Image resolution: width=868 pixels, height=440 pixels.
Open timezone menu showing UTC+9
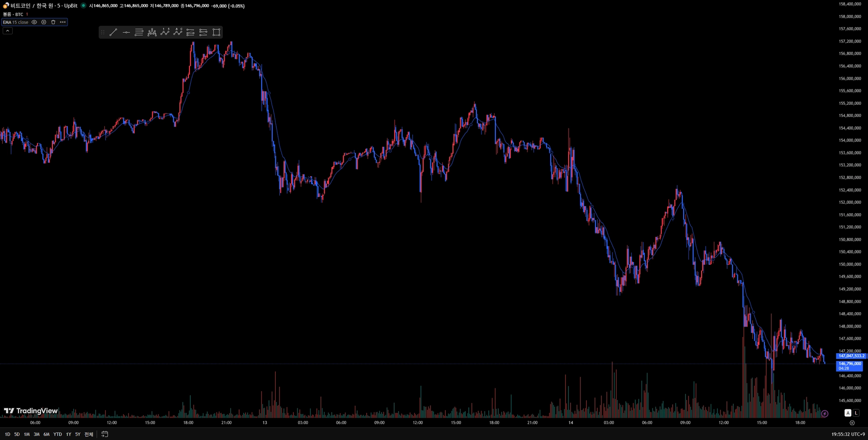click(x=848, y=434)
